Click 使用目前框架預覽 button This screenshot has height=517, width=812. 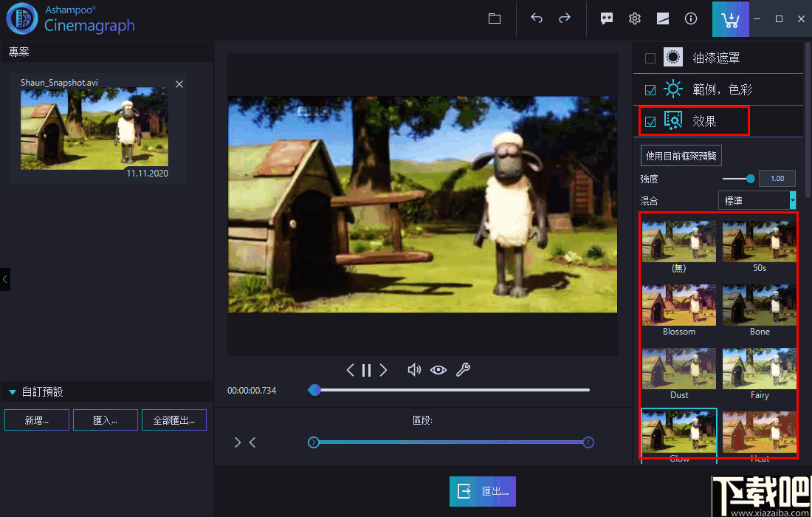tap(681, 156)
